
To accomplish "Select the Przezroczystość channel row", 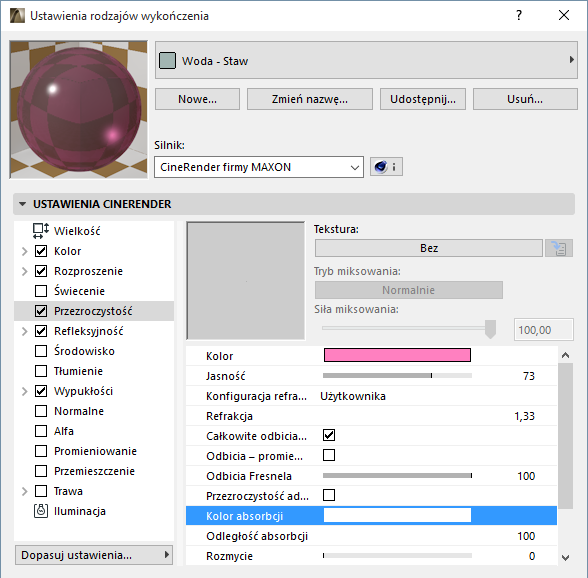I will tap(94, 311).
